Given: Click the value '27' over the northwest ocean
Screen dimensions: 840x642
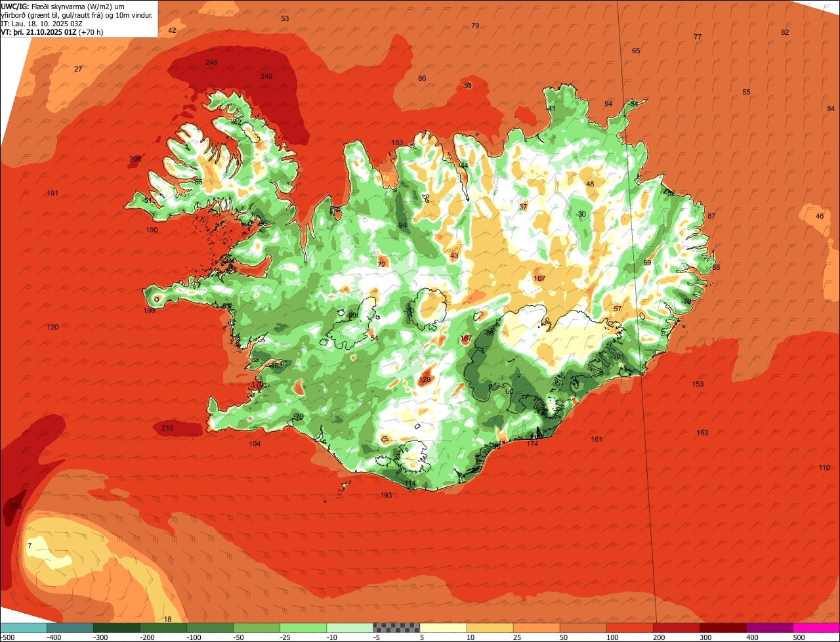Looking at the screenshot, I should coord(78,69).
